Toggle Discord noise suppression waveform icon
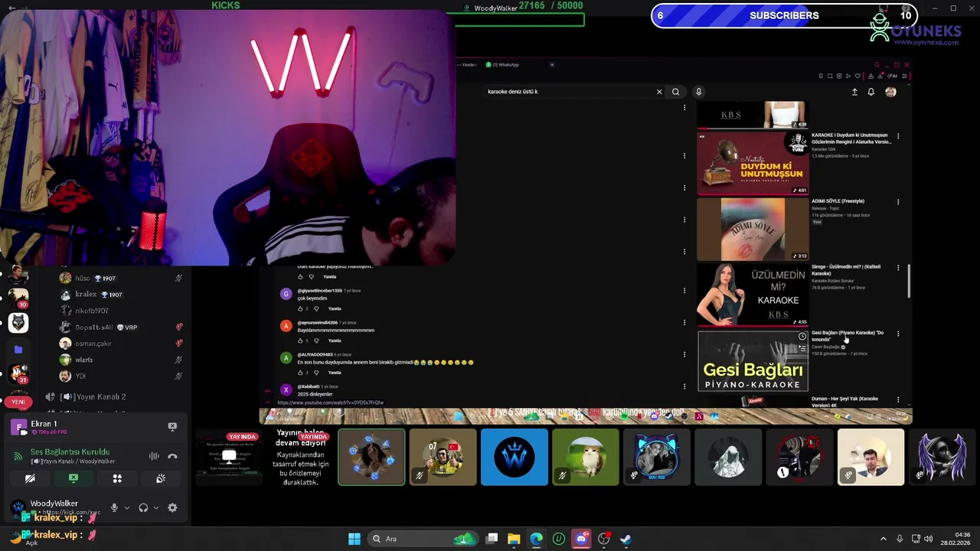This screenshot has width=980, height=551. click(154, 456)
